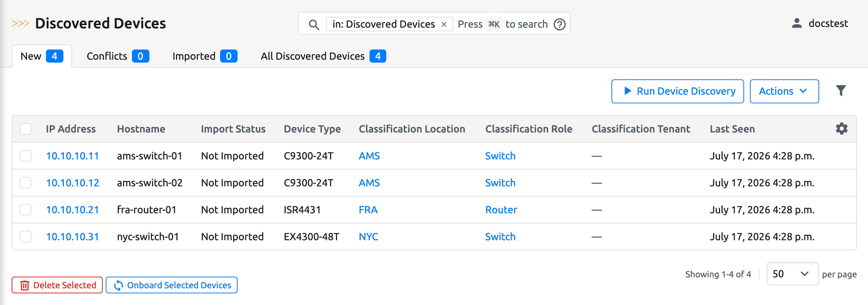
Task: Open IP address 10.10.10.21
Action: [72, 210]
